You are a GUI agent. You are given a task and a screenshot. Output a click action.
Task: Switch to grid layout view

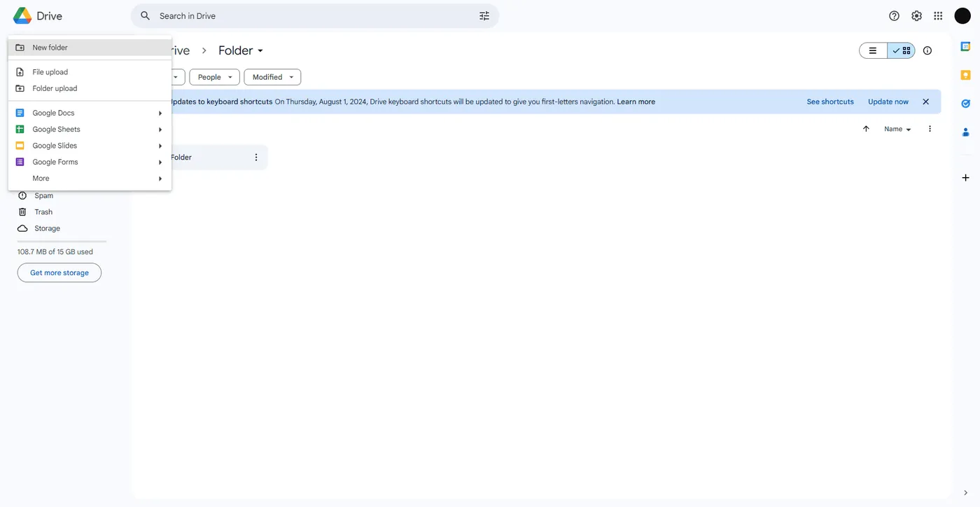click(901, 50)
